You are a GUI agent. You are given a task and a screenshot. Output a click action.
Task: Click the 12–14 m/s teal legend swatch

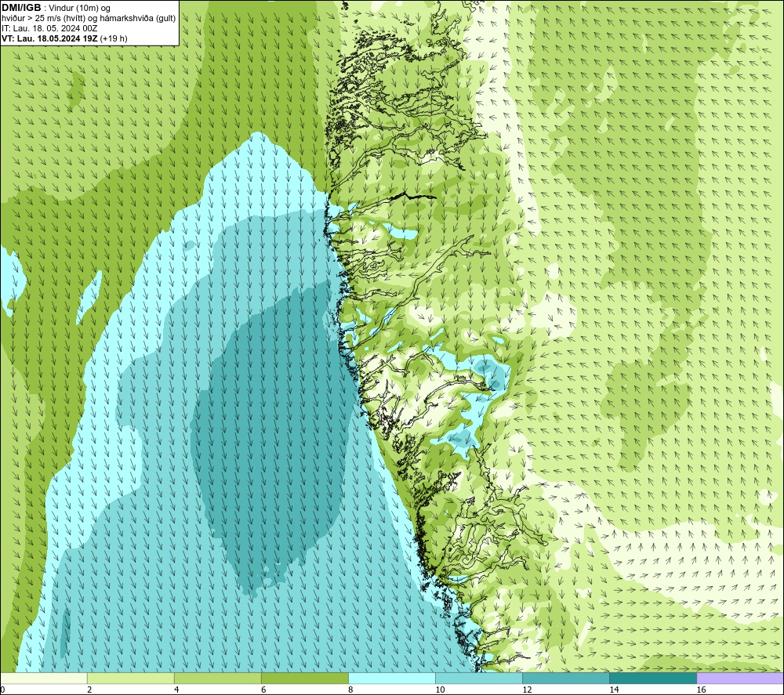[x=566, y=678]
